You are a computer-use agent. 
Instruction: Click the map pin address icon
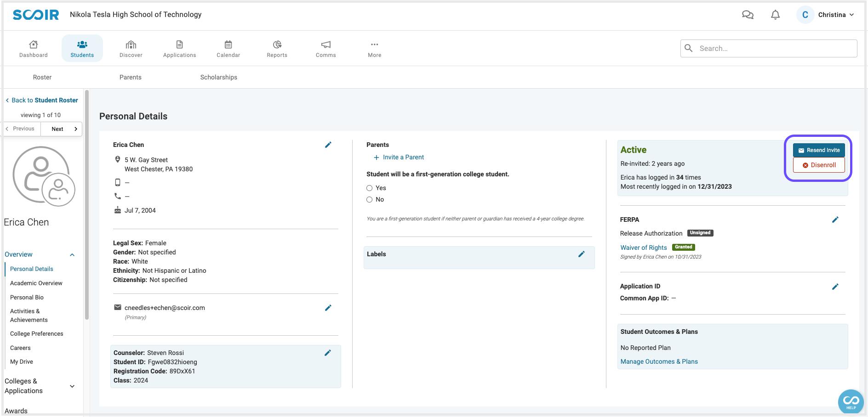[118, 159]
